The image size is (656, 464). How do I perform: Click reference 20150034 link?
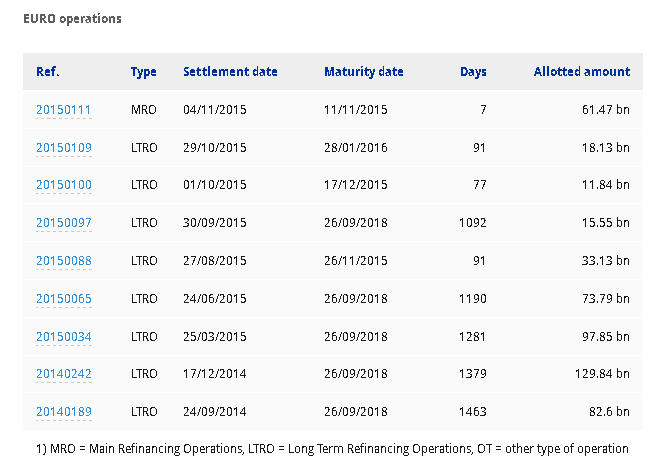63,337
